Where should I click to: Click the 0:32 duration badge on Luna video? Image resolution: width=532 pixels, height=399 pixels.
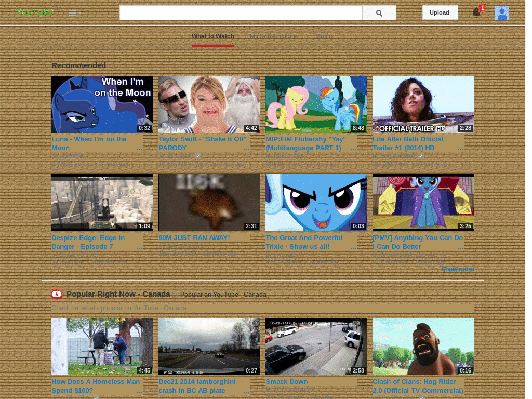(x=144, y=128)
